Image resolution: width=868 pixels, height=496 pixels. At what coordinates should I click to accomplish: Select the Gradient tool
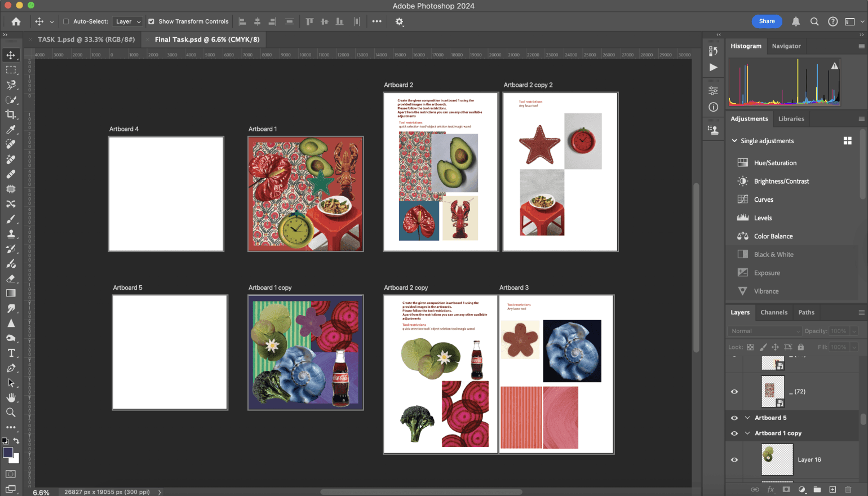[x=11, y=293]
